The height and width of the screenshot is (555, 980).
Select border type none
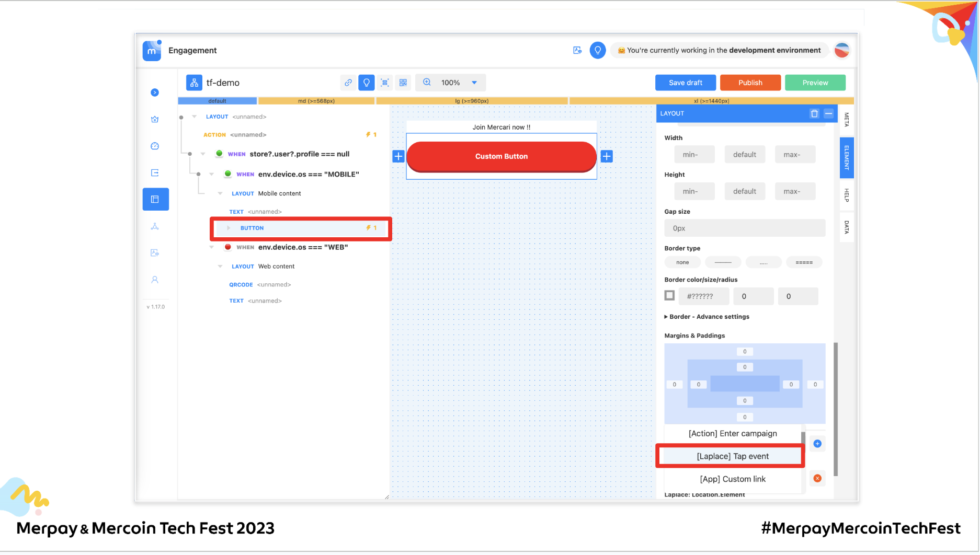[682, 262]
